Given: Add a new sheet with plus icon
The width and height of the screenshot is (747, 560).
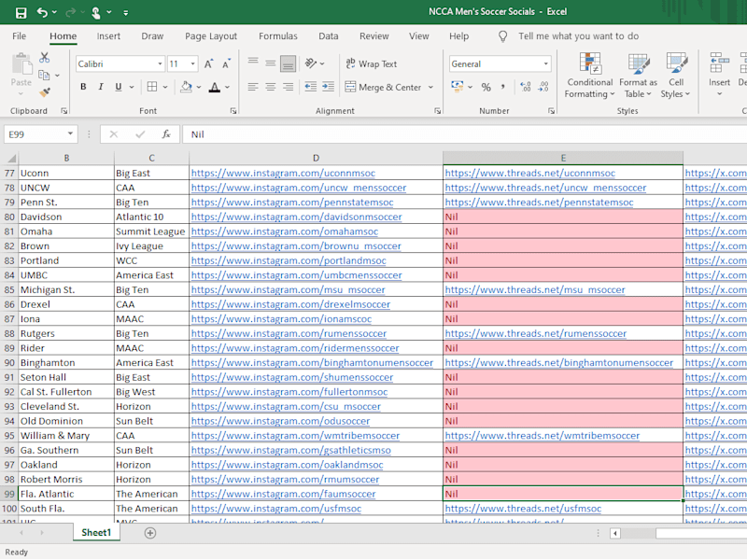Looking at the screenshot, I should click(150, 533).
